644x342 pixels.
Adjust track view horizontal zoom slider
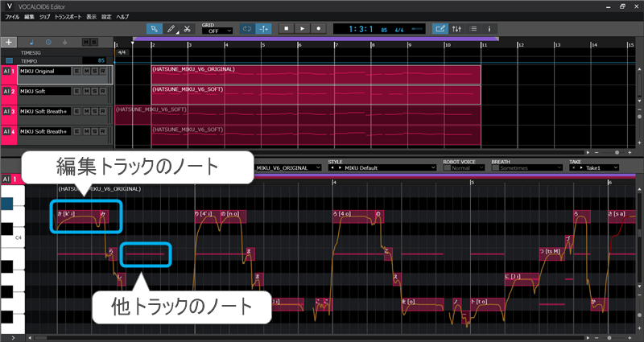[x=617, y=152]
